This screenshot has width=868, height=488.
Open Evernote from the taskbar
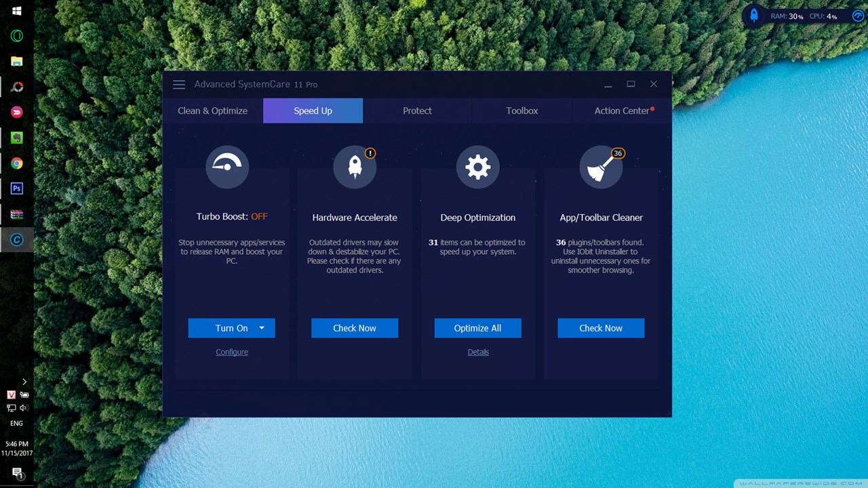(17, 138)
